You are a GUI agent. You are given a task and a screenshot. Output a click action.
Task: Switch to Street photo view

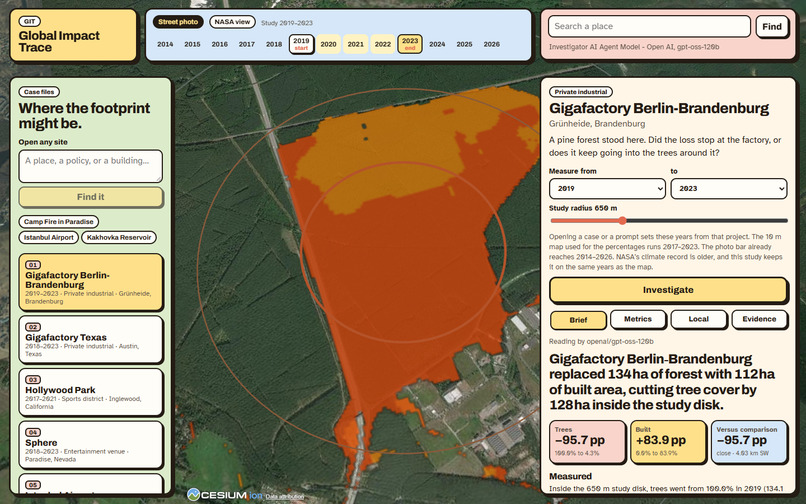(178, 22)
